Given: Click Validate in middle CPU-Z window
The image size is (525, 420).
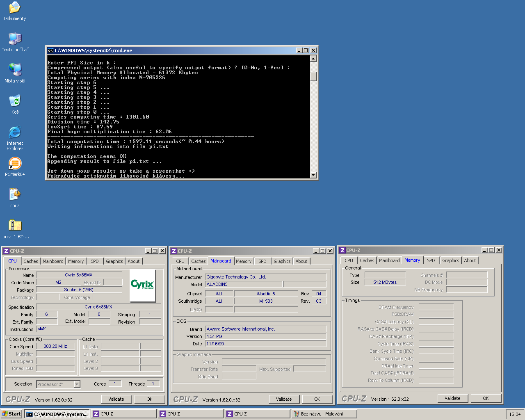Looking at the screenshot, I should point(284,399).
